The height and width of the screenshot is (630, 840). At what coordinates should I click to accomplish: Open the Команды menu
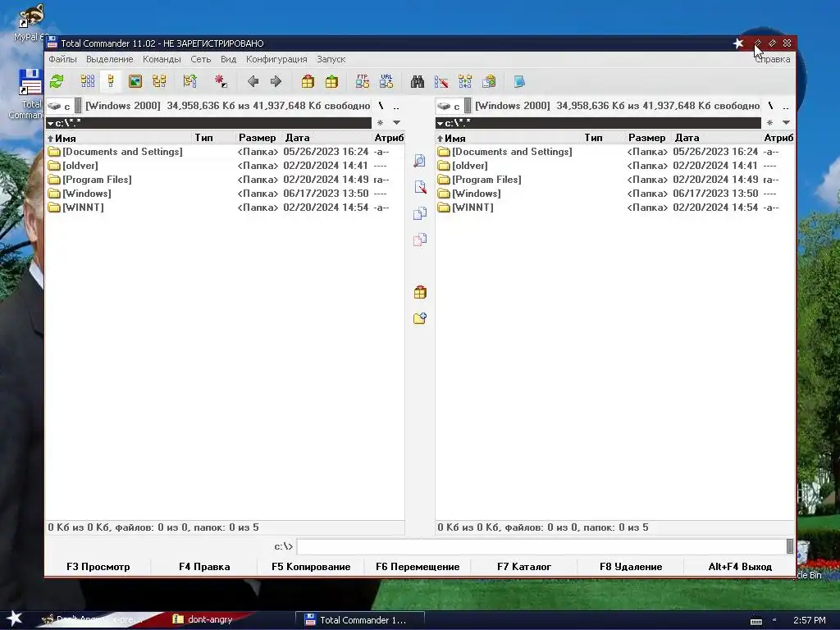[162, 59]
